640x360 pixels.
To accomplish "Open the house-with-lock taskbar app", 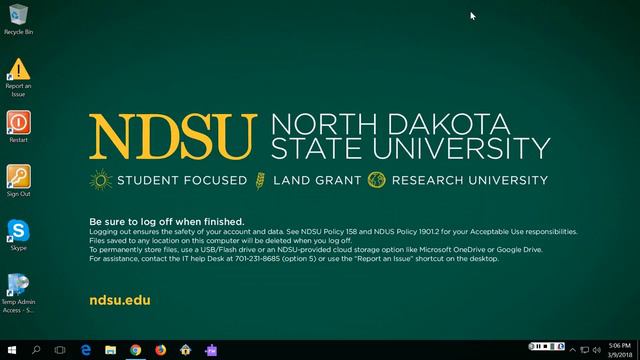I will coord(186,350).
